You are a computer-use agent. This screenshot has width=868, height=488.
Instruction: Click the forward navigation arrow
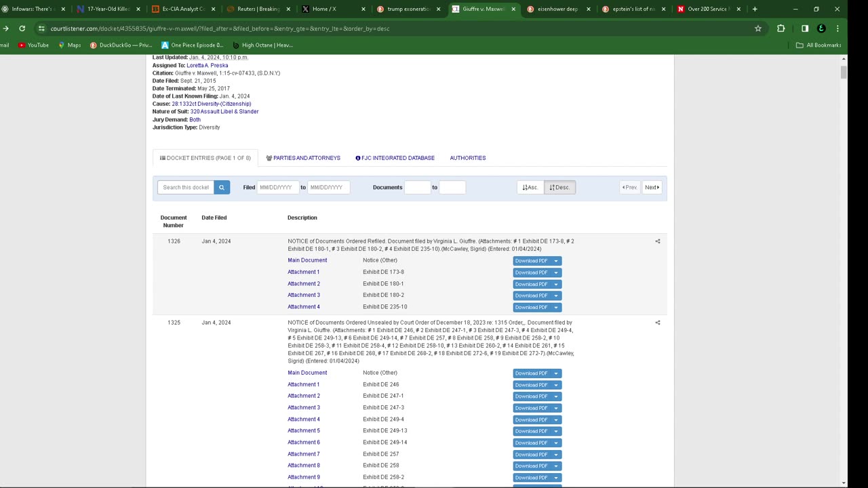pyautogui.click(x=6, y=28)
